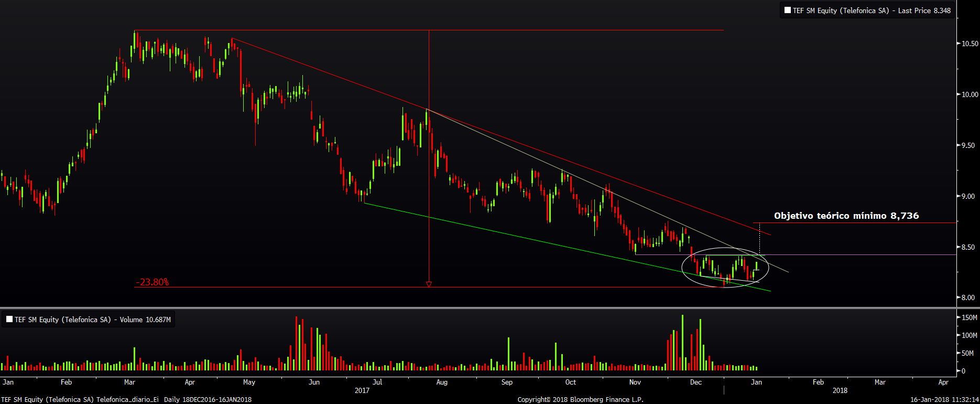Click the 8.00 price axis label
Viewport: 980px width, 404px height.
[968, 297]
